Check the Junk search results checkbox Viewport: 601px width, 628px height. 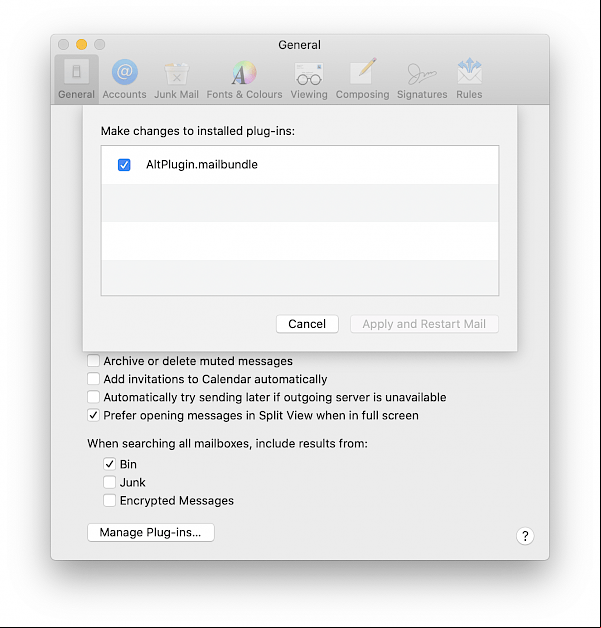coord(109,482)
